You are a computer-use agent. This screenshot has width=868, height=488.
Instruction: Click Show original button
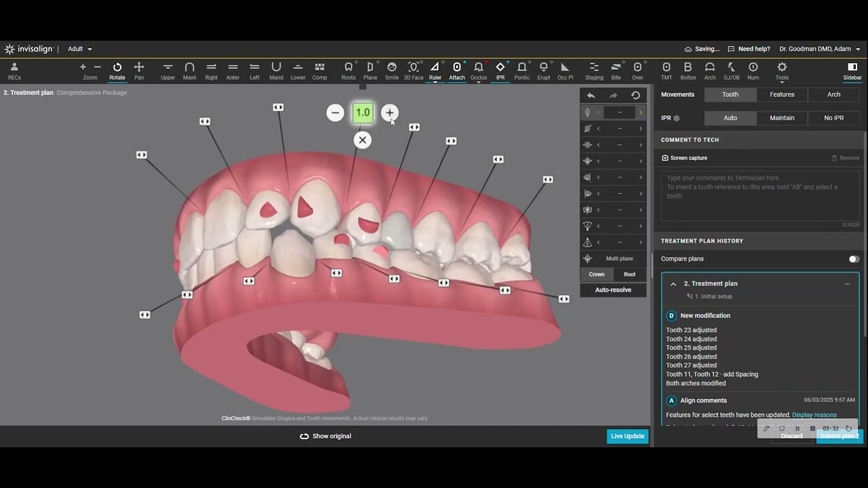coord(325,436)
